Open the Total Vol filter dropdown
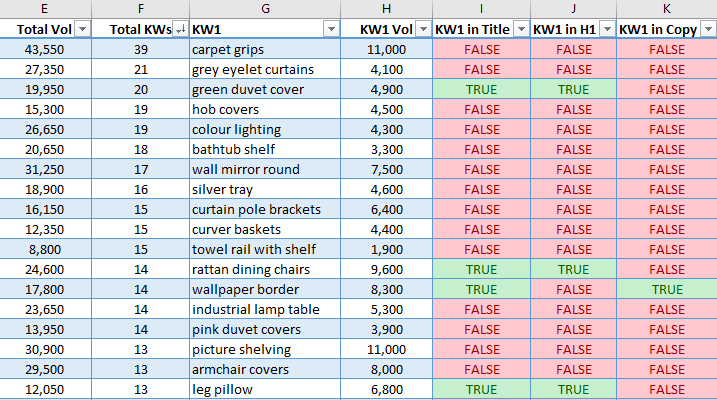Screen dimensions: 717x400 point(83,30)
